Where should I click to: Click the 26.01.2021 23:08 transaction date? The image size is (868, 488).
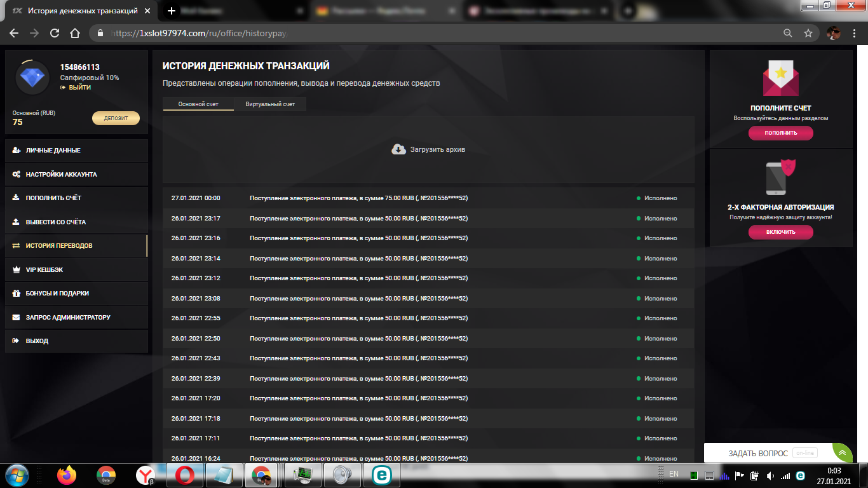[x=196, y=299]
